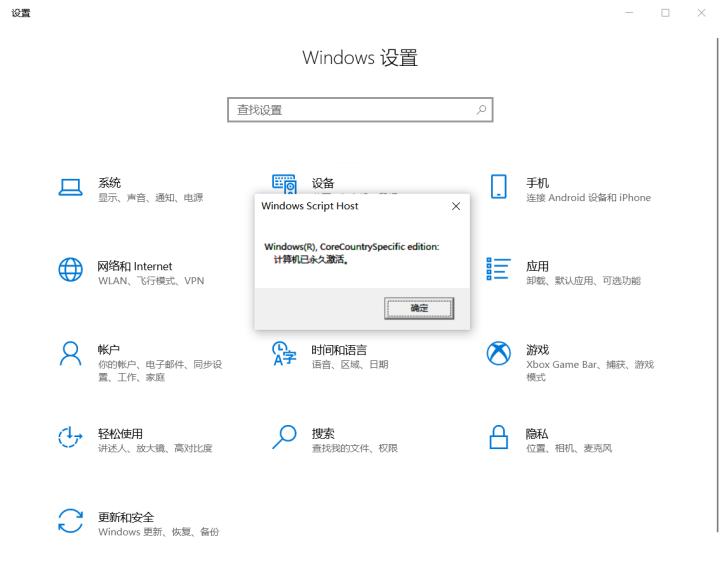This screenshot has height=562, width=720.
Task: Click the text 位置、相机、麦克风
Action: click(x=569, y=448)
